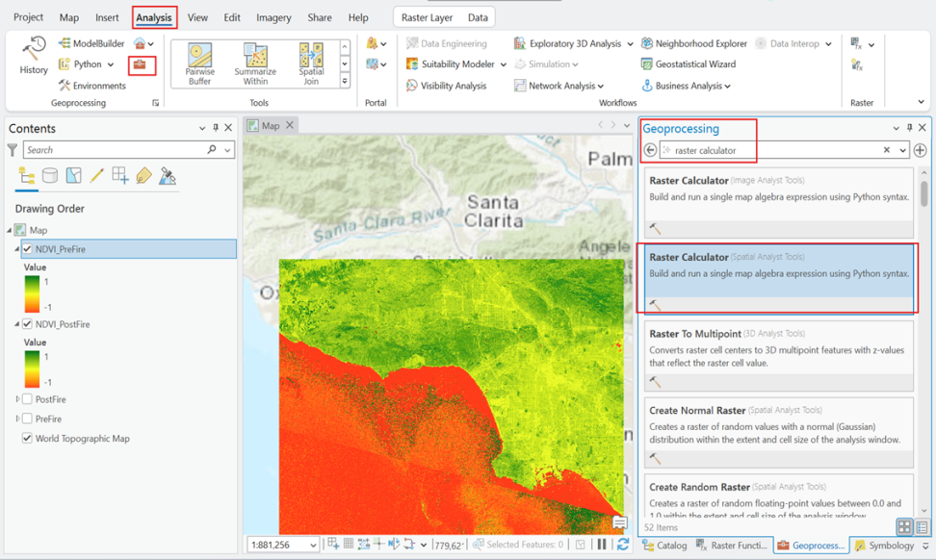Image resolution: width=936 pixels, height=560 pixels.
Task: Switch to the Symbology pane tab
Action: pos(885,546)
